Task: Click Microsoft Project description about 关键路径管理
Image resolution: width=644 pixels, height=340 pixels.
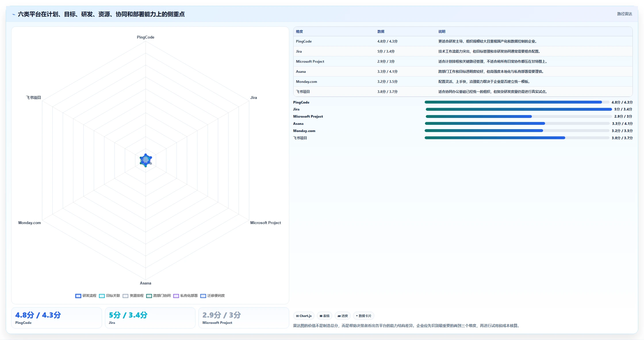Action: tap(493, 62)
